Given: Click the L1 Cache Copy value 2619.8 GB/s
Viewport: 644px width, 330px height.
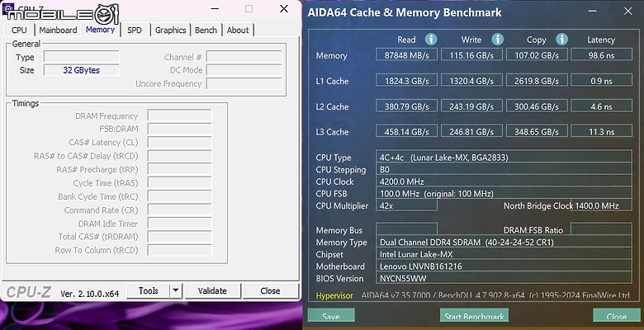Looking at the screenshot, I should [537, 81].
